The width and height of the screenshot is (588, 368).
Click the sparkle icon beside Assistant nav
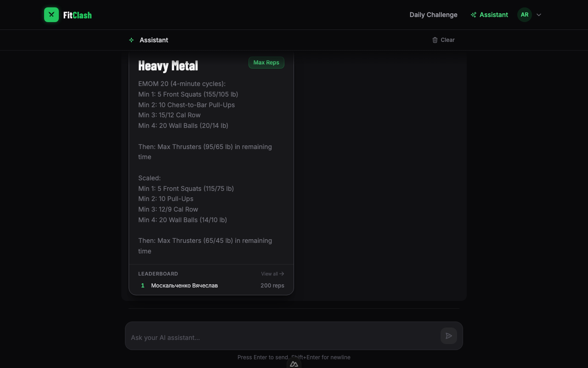[x=474, y=15]
